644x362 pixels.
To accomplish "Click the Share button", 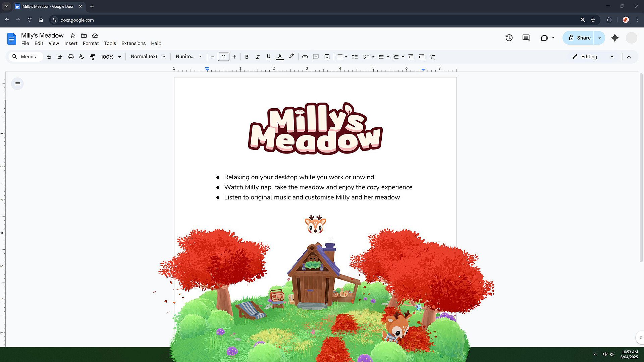I will [x=579, y=38].
